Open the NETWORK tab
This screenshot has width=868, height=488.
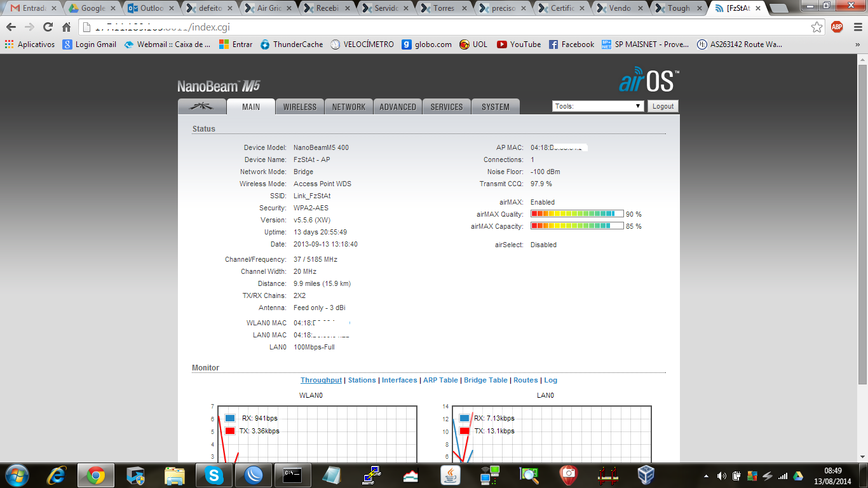(349, 107)
